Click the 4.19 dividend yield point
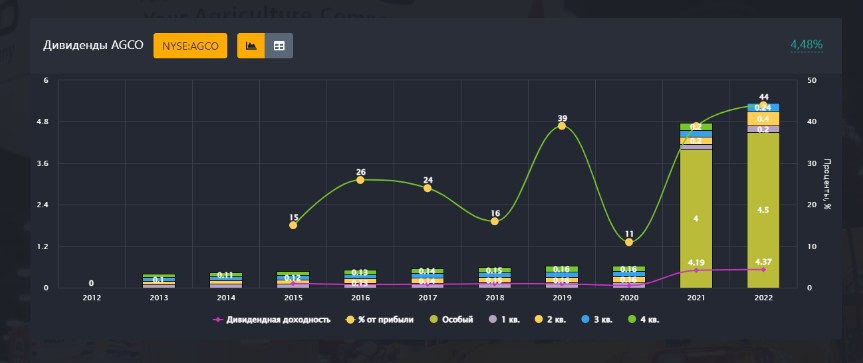This screenshot has height=363, width=863. [x=696, y=270]
